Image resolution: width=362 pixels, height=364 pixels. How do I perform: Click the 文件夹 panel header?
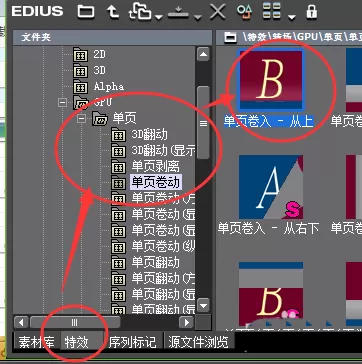point(112,37)
